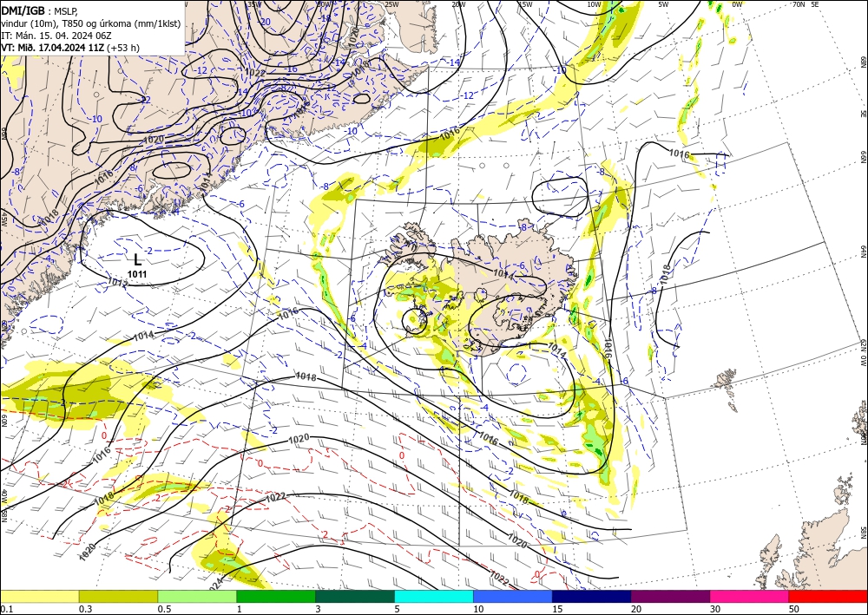Image resolution: width=868 pixels, height=615 pixels.
Task: Select the dark green 3–5 legend color
Action: (355, 596)
